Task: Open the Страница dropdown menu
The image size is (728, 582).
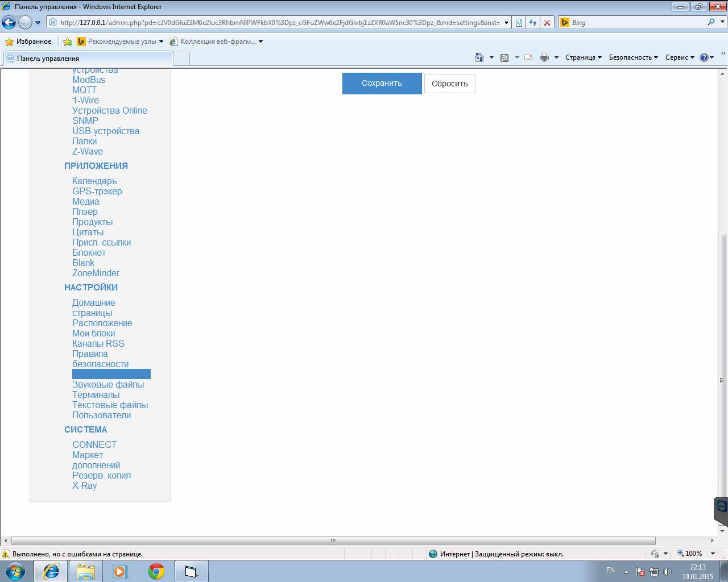Action: click(x=581, y=57)
